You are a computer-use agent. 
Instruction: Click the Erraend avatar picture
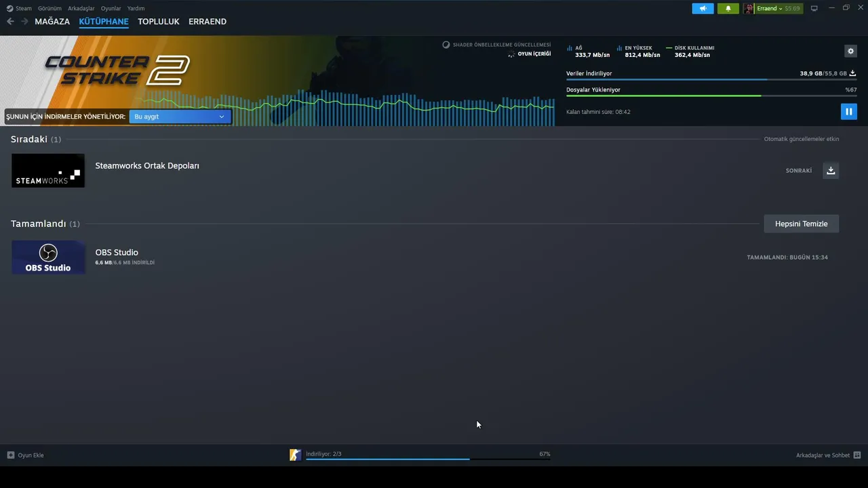pyautogui.click(x=749, y=8)
